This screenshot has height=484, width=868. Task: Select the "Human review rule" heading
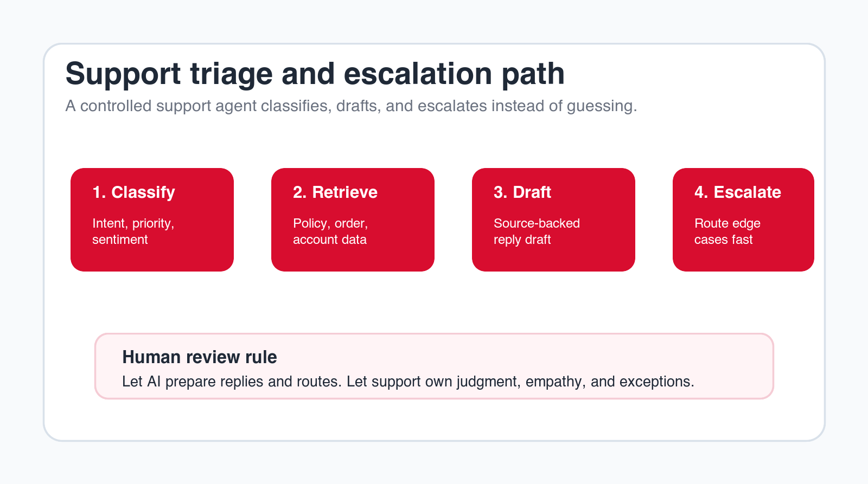[x=200, y=357]
